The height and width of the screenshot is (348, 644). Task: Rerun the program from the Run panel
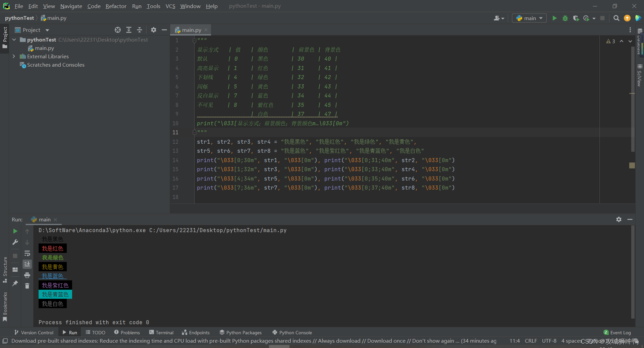pyautogui.click(x=15, y=231)
